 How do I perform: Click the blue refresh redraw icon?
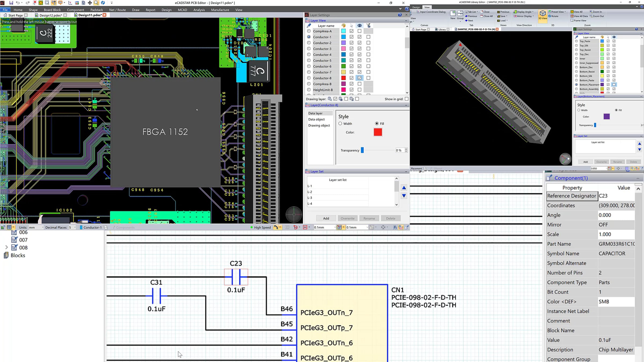[103, 3]
